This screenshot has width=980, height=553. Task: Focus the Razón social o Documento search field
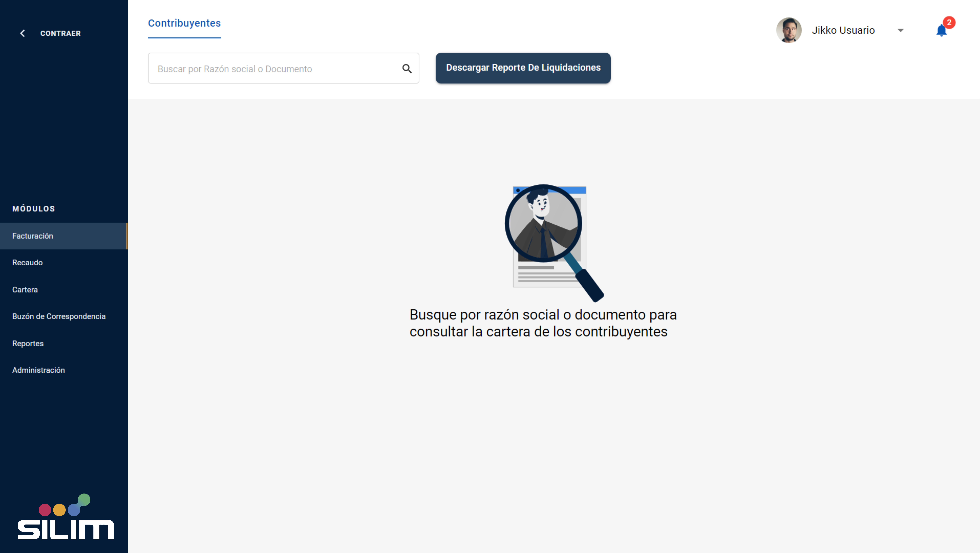pos(283,68)
